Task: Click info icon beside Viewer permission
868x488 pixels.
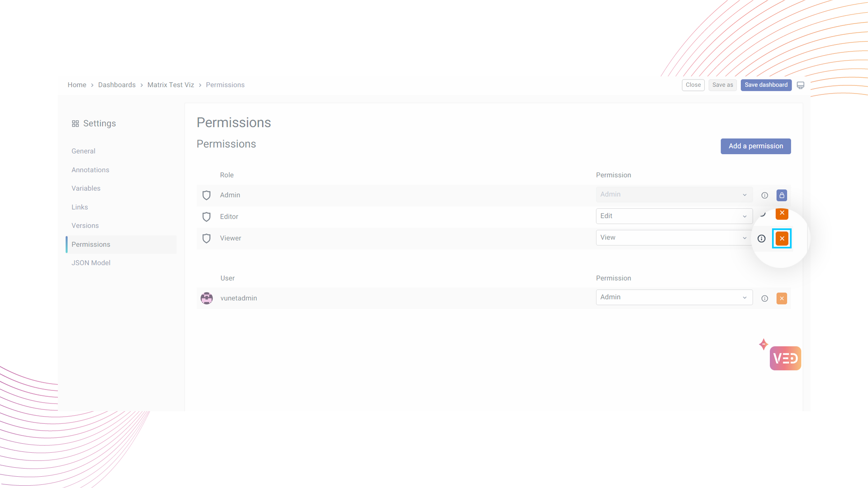Action: pos(761,239)
